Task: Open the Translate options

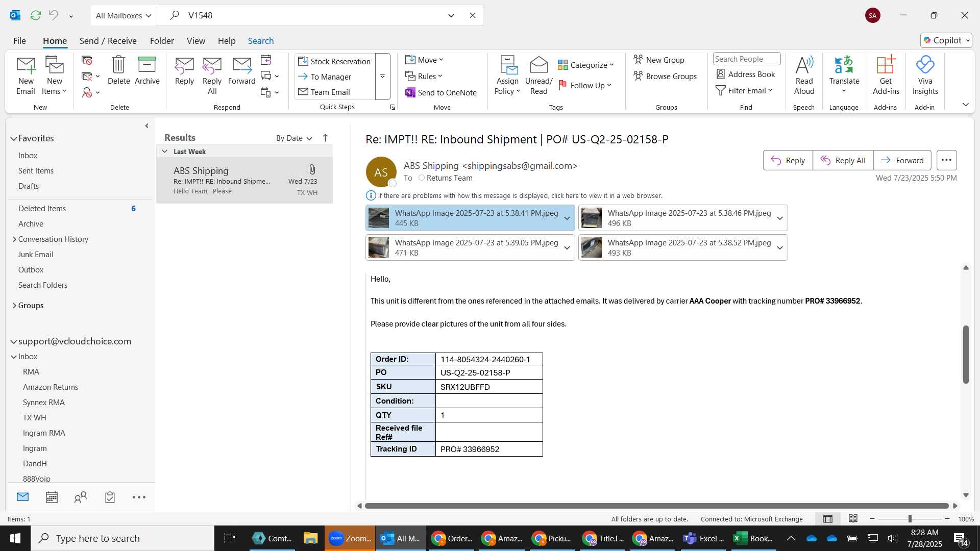Action: [844, 76]
